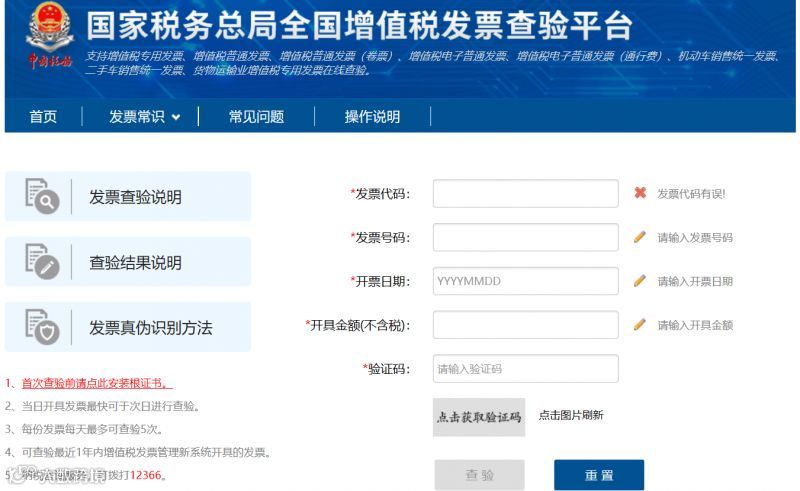Screen dimensions: 800x491
Task: Click the note 可查验最近1年内增值税发票管理新系统开具的发票
Action: pyautogui.click(x=146, y=452)
